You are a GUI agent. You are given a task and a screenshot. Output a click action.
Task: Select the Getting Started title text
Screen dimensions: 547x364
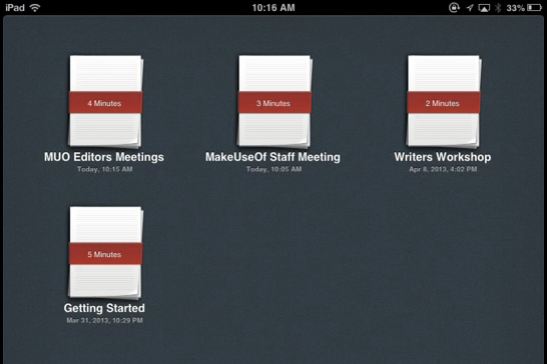[x=104, y=308]
